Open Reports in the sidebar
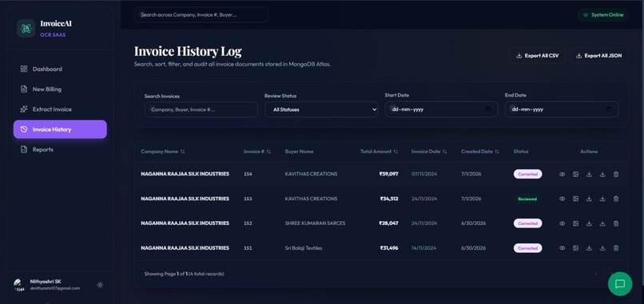Viewport: 644px width, 304px height. (60, 149)
